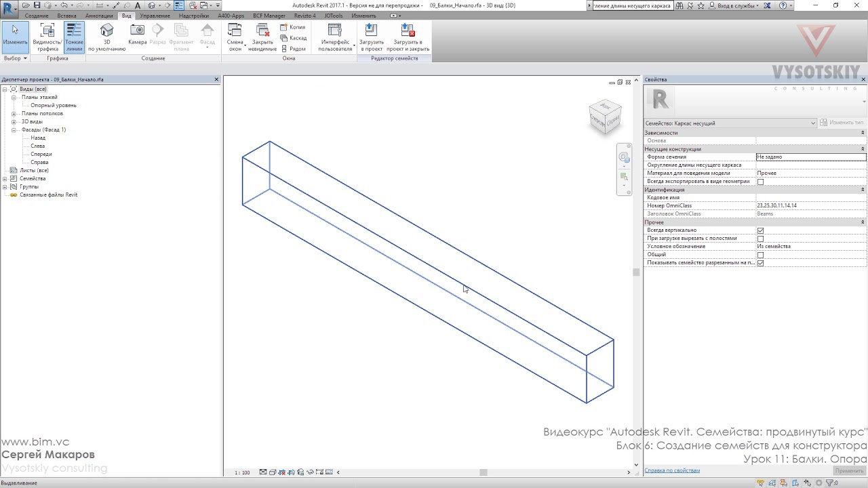
Task: Toggle the Общий checkbox
Action: tap(760, 255)
